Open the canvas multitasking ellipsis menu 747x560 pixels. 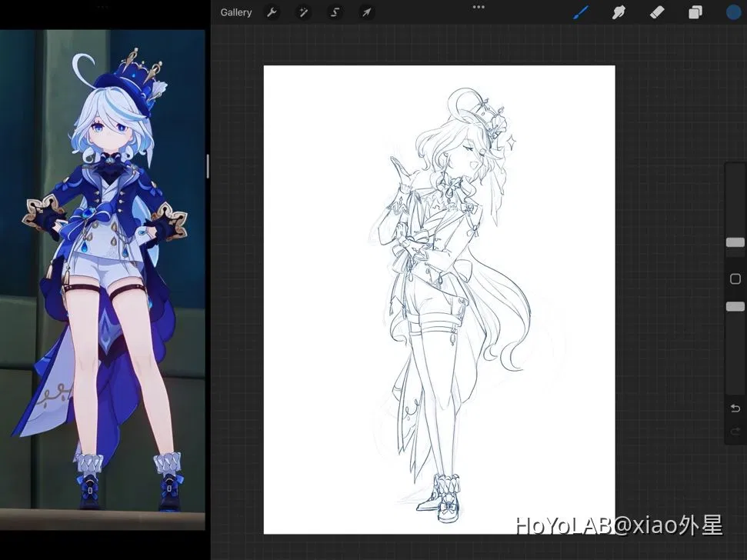478,7
